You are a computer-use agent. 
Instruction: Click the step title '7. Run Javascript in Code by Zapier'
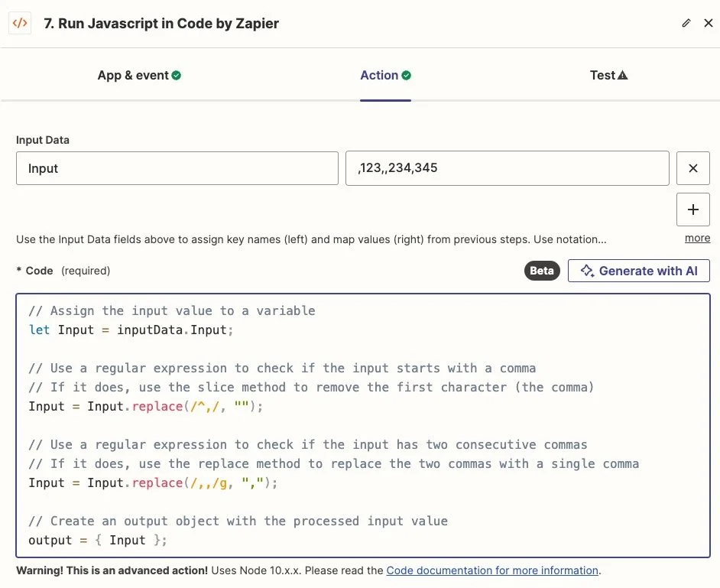point(161,24)
